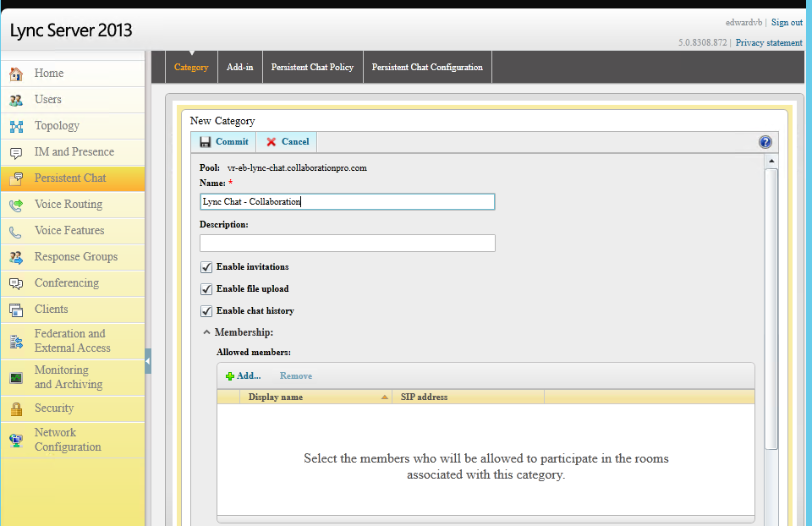Image resolution: width=812 pixels, height=526 pixels.
Task: Click the Voice Features handset icon
Action: coord(16,232)
